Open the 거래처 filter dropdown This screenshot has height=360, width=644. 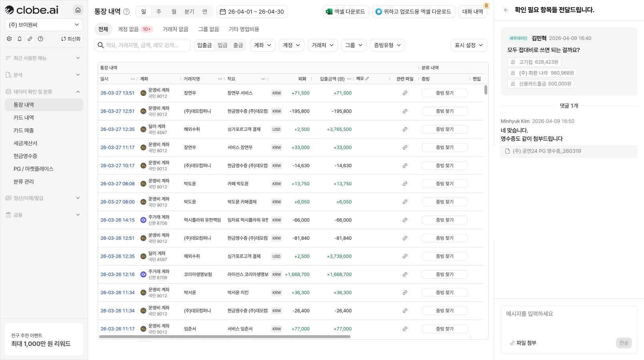pos(322,45)
